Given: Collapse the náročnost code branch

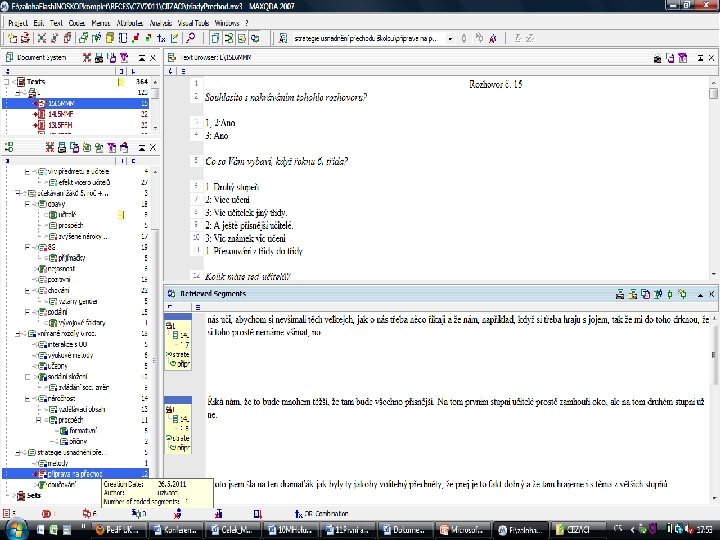Looking at the screenshot, I should (x=27, y=399).
